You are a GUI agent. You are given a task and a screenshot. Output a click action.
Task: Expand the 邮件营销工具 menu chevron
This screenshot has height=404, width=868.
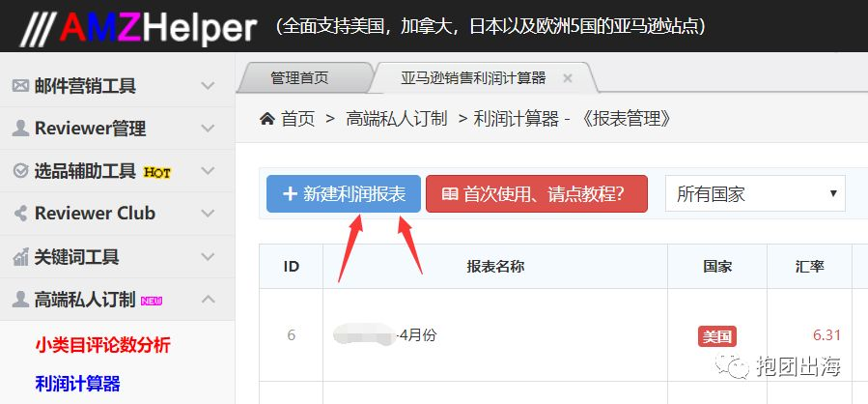(208, 86)
